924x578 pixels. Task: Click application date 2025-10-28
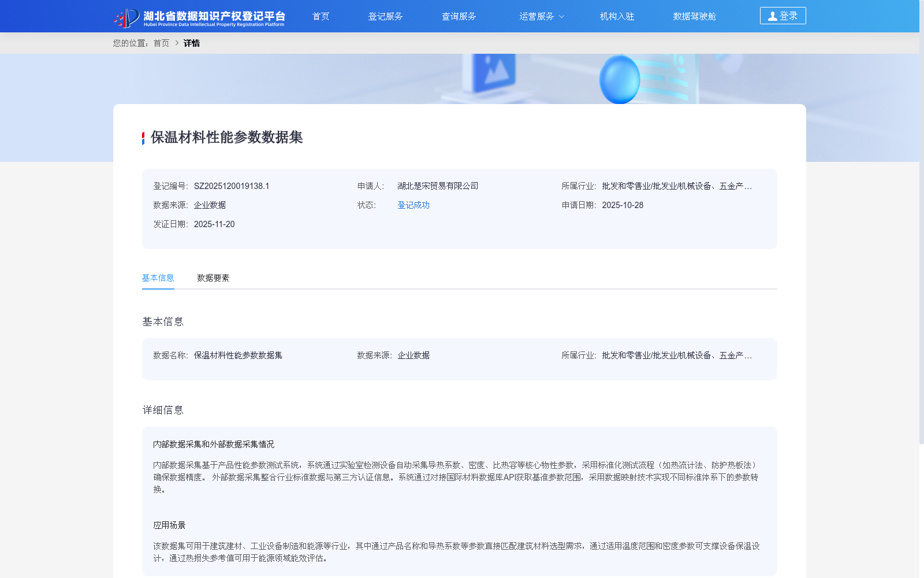(623, 205)
